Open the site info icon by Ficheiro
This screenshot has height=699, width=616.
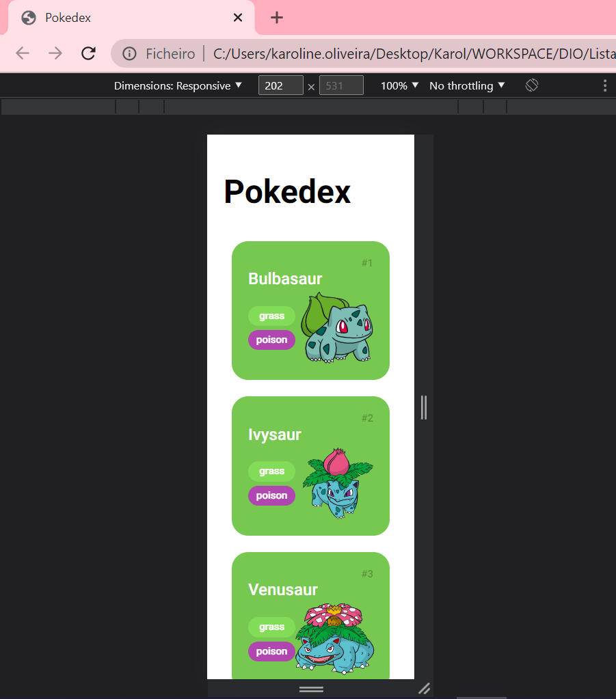[129, 54]
